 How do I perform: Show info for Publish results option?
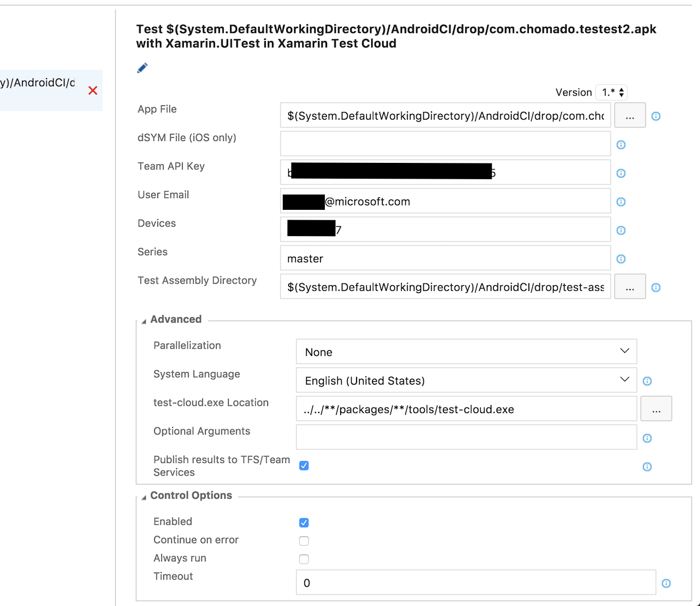[x=647, y=467]
